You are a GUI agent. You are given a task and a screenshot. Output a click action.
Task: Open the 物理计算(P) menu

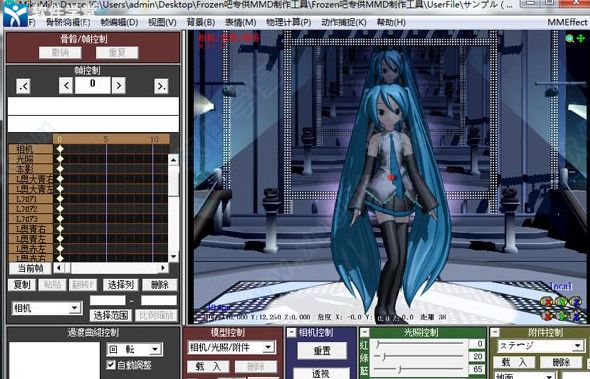point(289,22)
